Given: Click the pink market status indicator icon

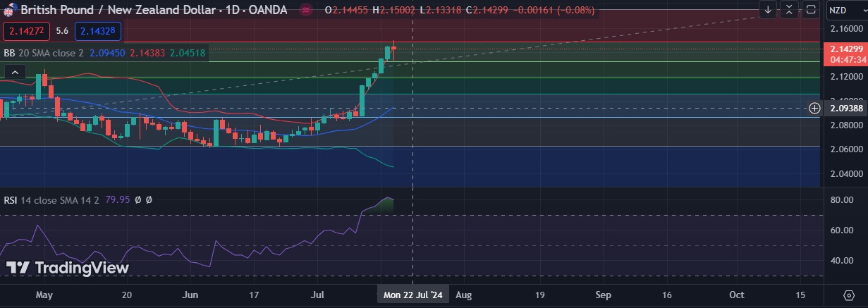Looking at the screenshot, I should (306, 10).
